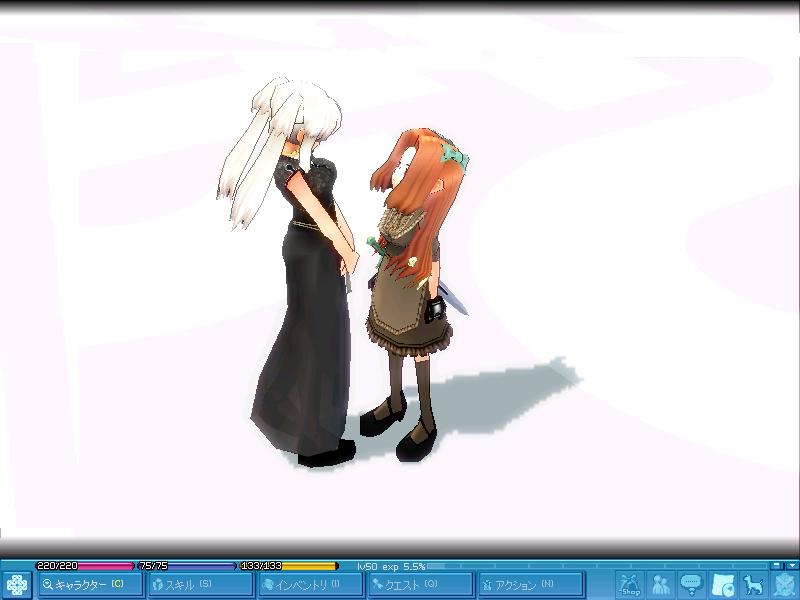Screen dimensions: 800x600
Task: Click the guild crest icon
Action: 784,584
